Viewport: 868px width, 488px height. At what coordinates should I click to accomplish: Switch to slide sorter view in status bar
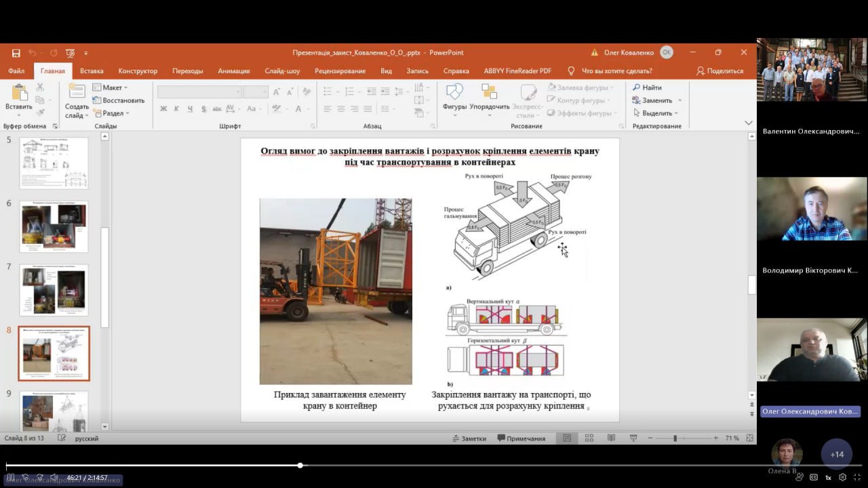(589, 439)
